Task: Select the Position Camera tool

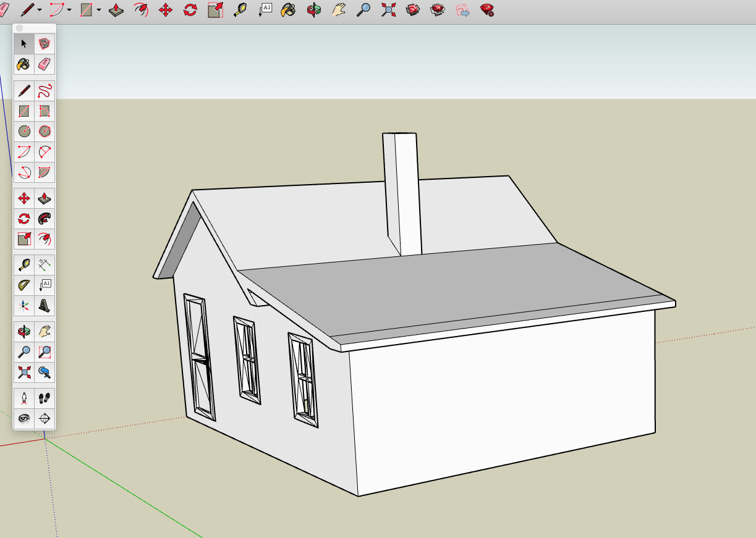Action: (24, 399)
